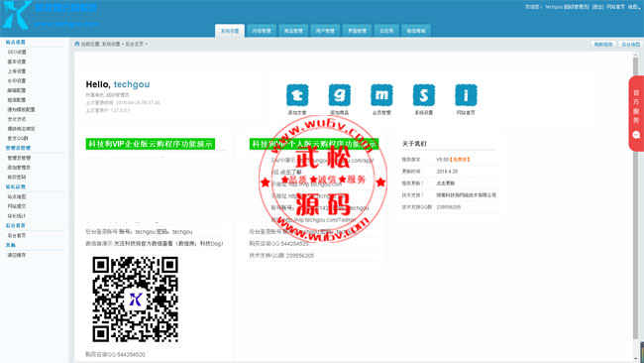Expand the breadcrumb dropdown arrow after 后台首页
This screenshot has height=363, width=644.
[147, 44]
